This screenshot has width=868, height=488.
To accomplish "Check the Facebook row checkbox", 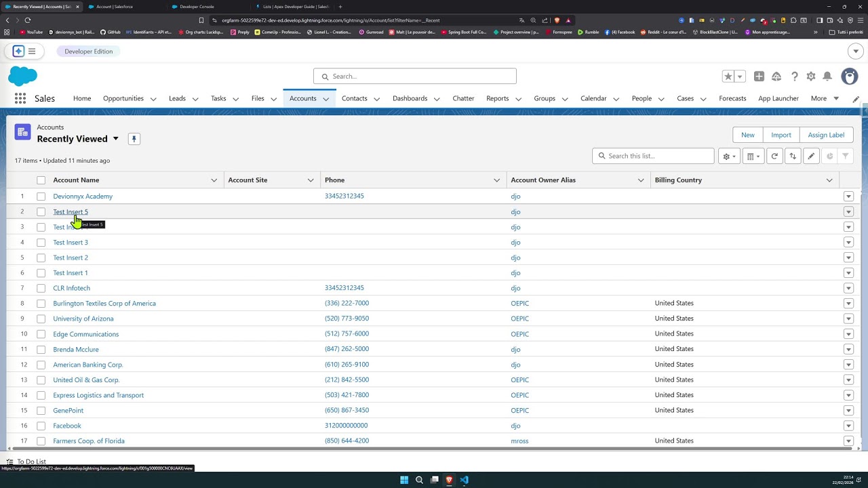I will 41,426.
